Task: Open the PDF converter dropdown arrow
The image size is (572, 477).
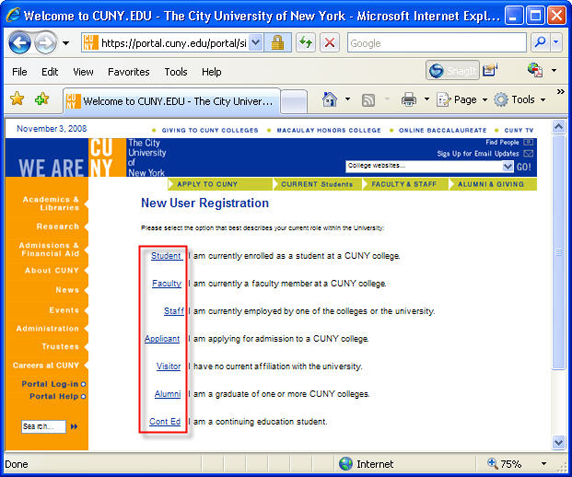Action: coord(554,70)
